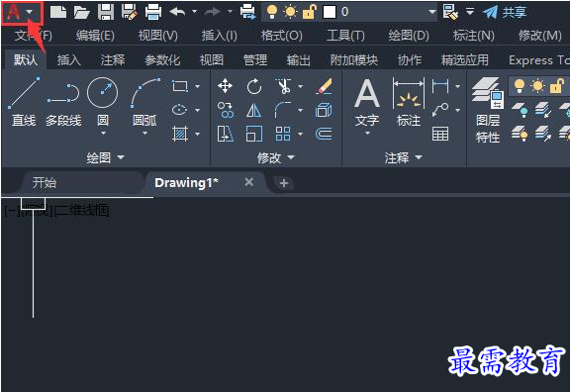The width and height of the screenshot is (571, 392).
Task: Select the Scale tool icon
Action: point(253,134)
